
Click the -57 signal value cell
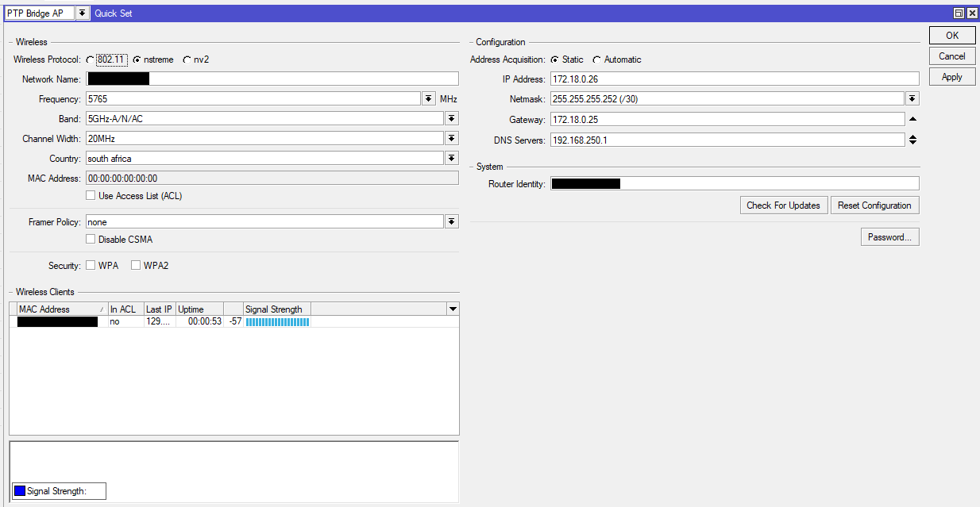pos(233,321)
